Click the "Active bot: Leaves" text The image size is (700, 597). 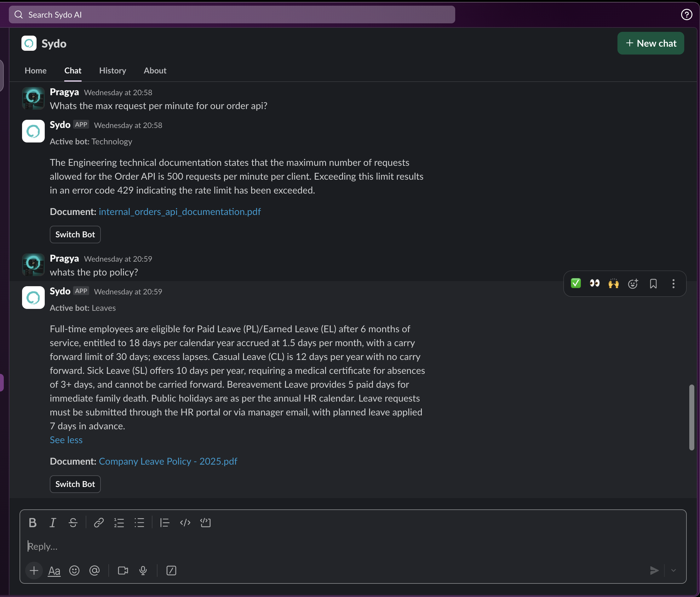click(x=83, y=308)
